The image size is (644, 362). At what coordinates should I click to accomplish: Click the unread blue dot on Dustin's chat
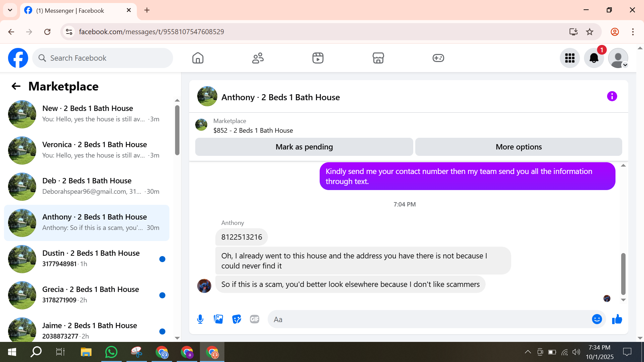pos(162,259)
